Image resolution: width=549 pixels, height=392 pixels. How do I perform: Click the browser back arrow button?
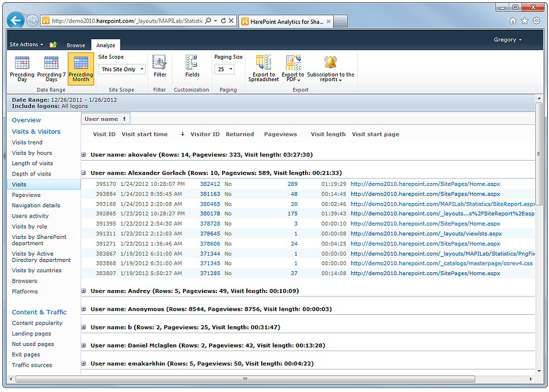click(x=16, y=20)
